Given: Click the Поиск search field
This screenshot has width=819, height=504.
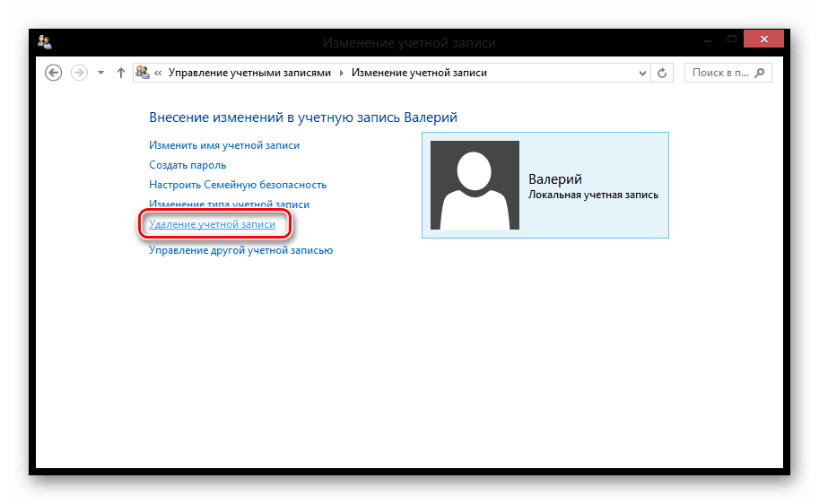Looking at the screenshot, I should coord(728,74).
